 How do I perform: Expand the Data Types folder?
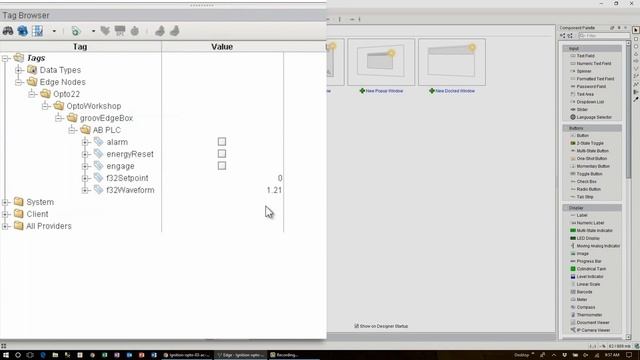click(19, 70)
